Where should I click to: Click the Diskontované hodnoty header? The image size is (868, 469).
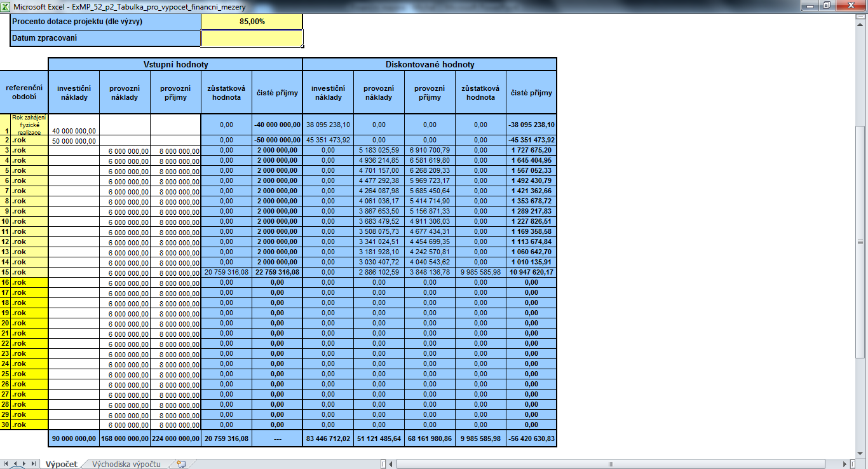click(430, 64)
